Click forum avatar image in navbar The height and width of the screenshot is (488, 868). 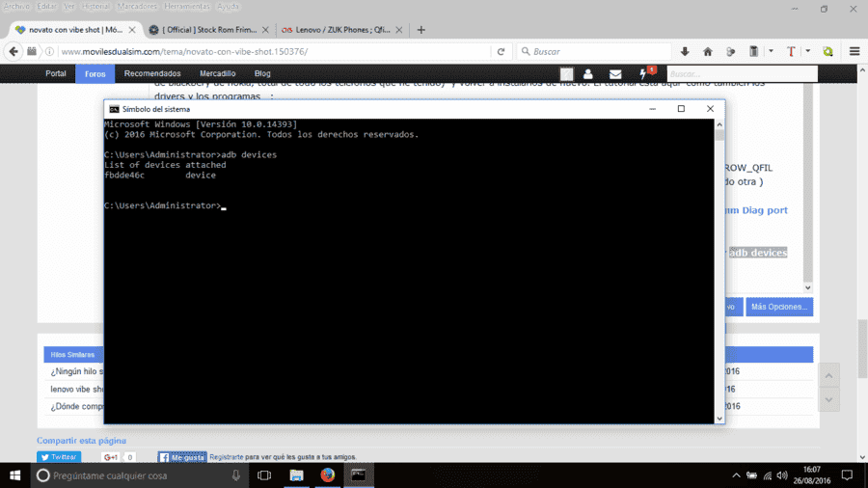click(x=566, y=74)
